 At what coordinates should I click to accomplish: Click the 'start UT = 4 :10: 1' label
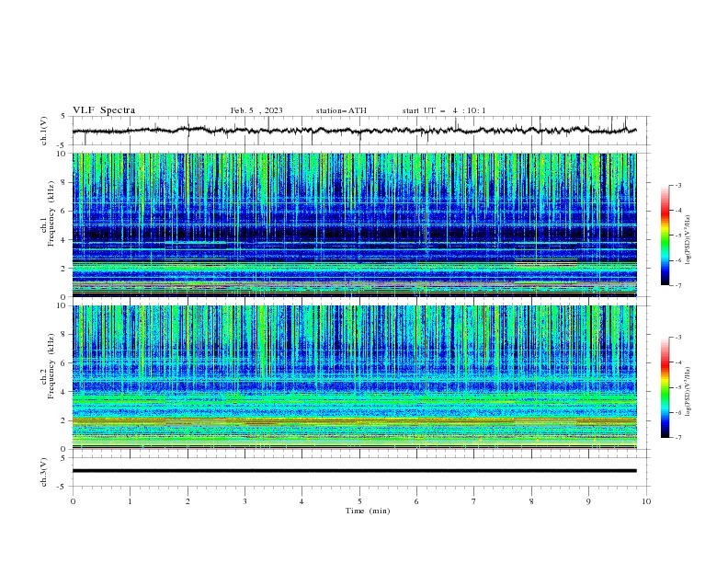[x=444, y=110]
